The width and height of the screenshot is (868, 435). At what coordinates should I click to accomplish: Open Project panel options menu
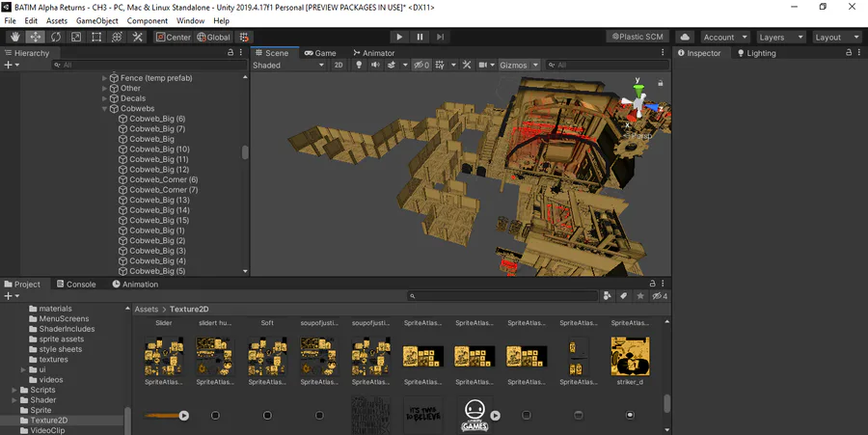click(663, 284)
